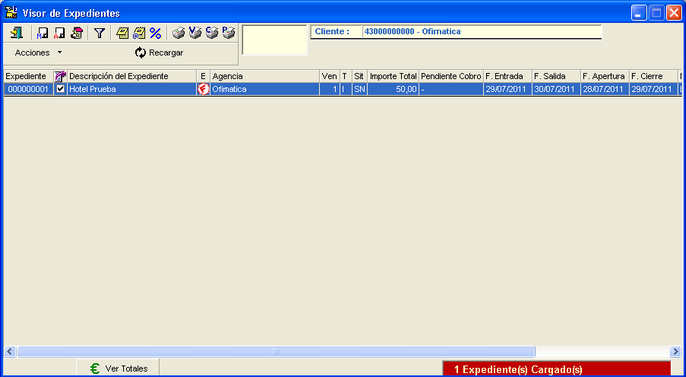Click the printer icon labeled P
This screenshot has width=686, height=377.
click(x=228, y=33)
